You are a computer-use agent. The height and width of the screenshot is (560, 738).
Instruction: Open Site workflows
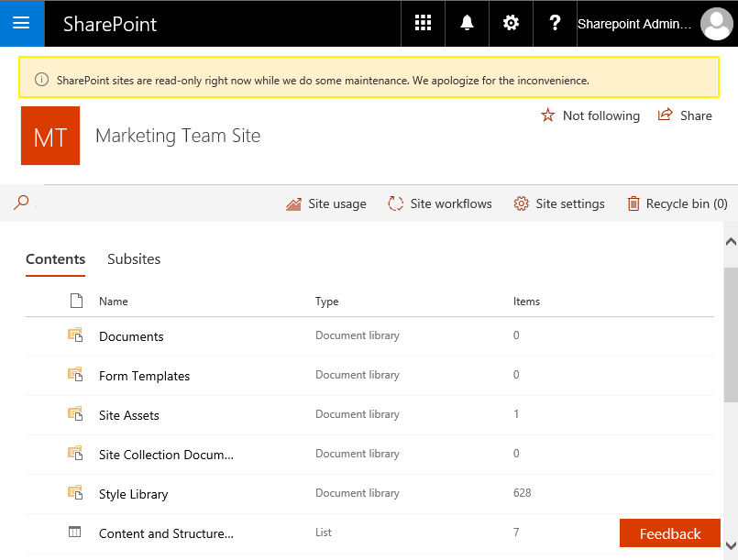click(x=440, y=203)
